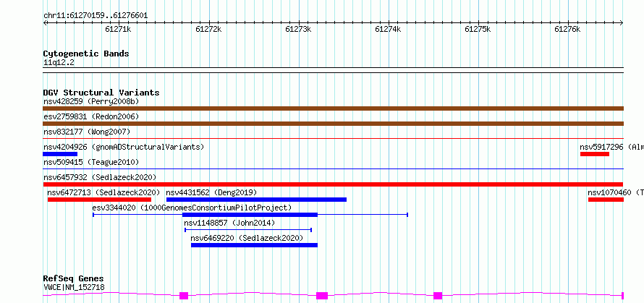Open the Cytogenetic Bands track title
Image resolution: width=644 pixels, height=303 pixels.
click(86, 54)
